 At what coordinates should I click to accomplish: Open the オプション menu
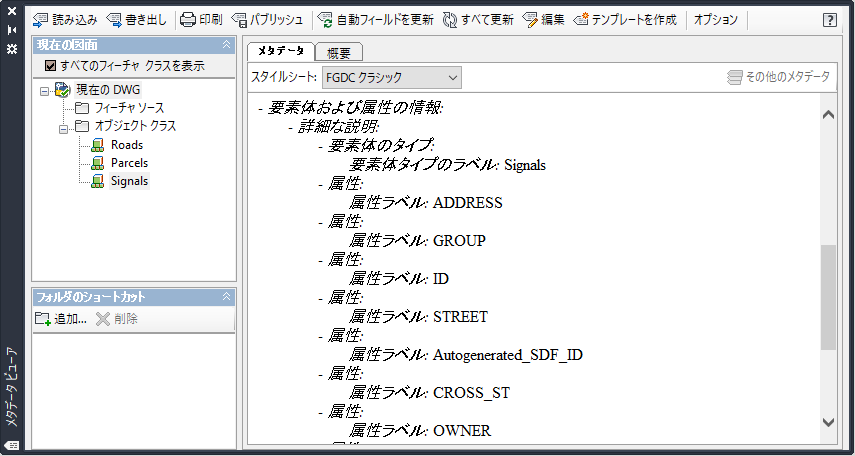tap(715, 20)
